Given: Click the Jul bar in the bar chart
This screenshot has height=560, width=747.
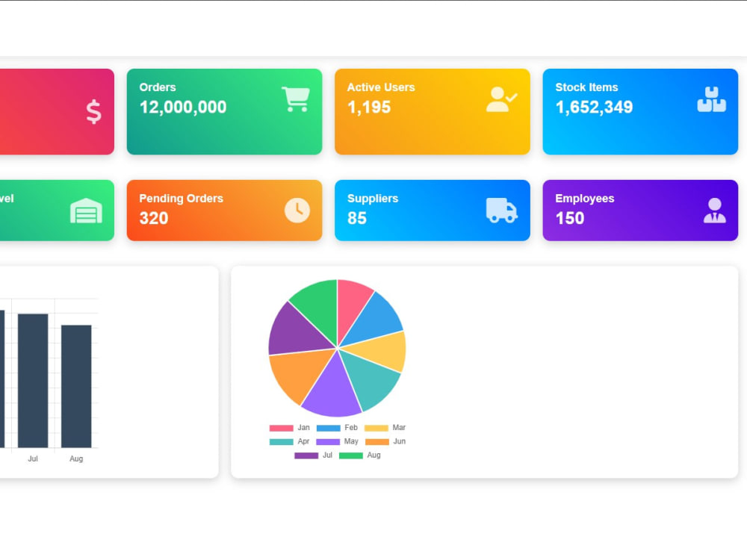Looking at the screenshot, I should click(33, 381).
